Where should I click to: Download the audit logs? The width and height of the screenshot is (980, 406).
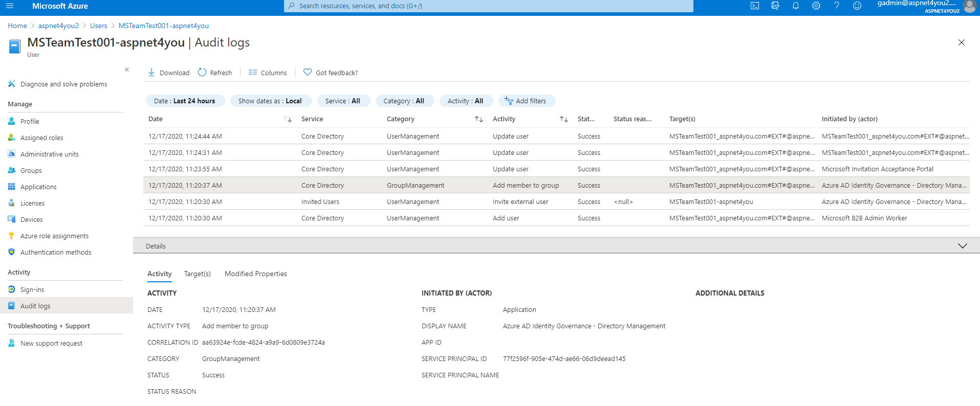[168, 73]
